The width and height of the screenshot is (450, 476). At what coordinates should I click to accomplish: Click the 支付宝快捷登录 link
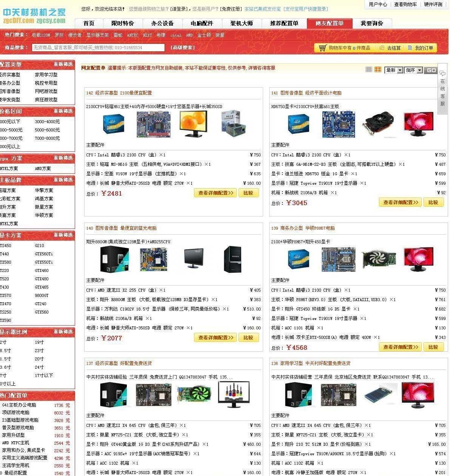[306, 9]
